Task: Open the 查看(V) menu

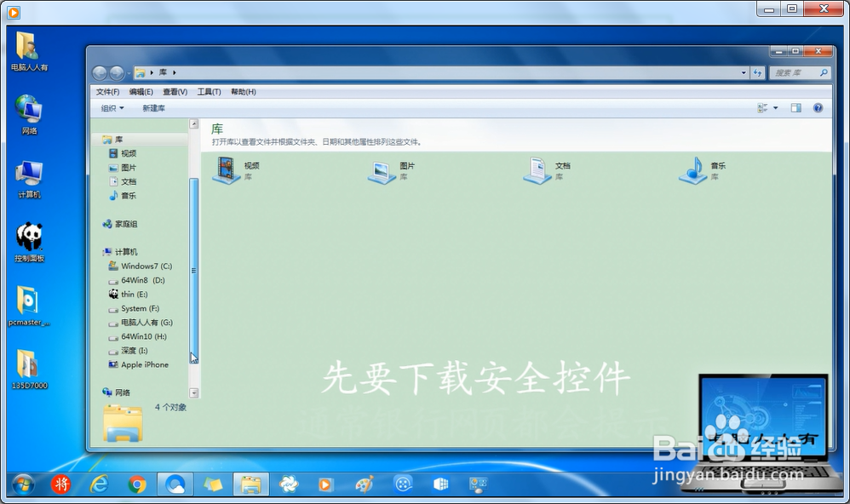Action: click(175, 92)
